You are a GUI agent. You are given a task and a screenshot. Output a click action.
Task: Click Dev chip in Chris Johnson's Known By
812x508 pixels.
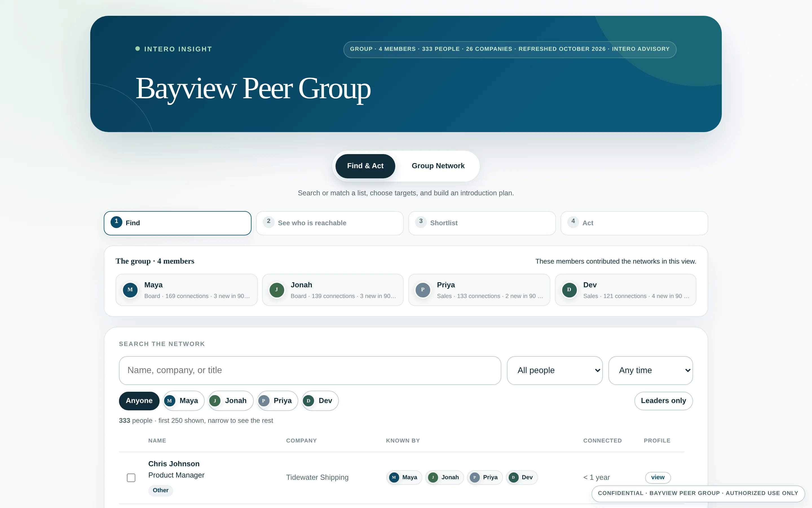pos(521,478)
